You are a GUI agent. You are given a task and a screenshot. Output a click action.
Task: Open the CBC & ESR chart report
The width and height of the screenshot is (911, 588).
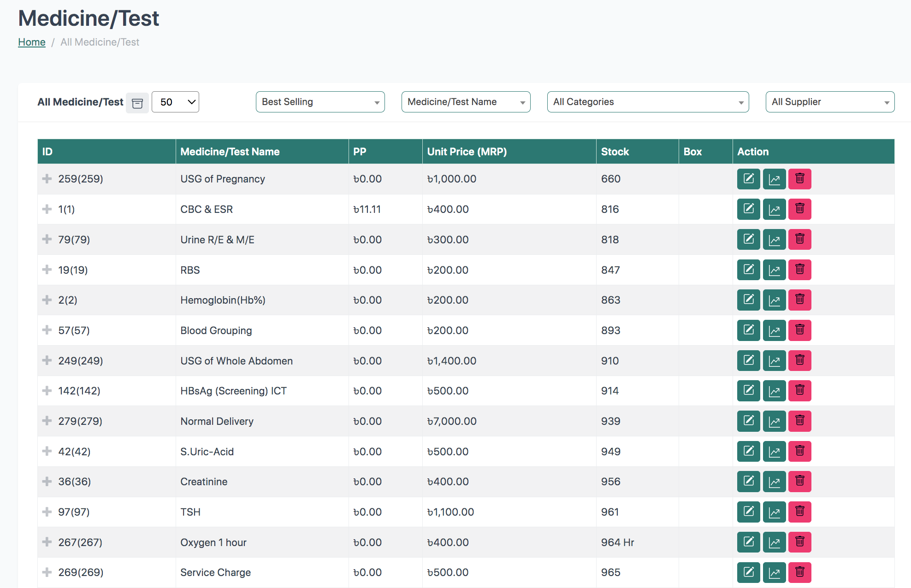click(774, 209)
